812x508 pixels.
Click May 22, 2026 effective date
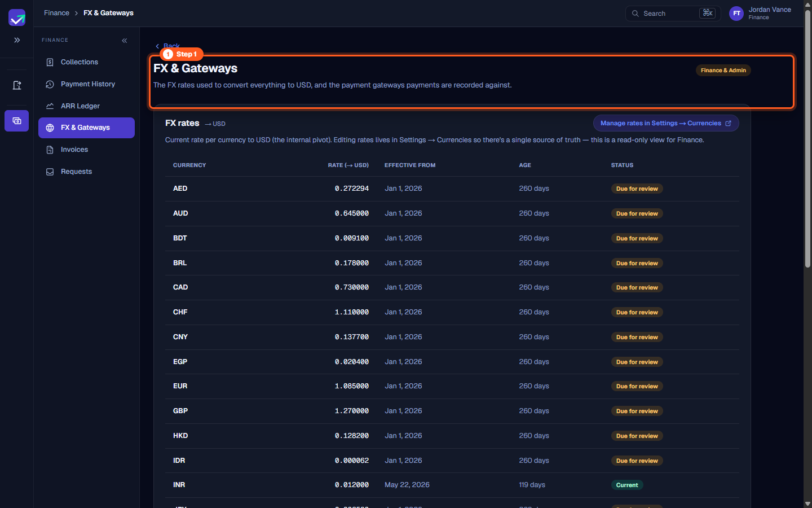click(407, 485)
